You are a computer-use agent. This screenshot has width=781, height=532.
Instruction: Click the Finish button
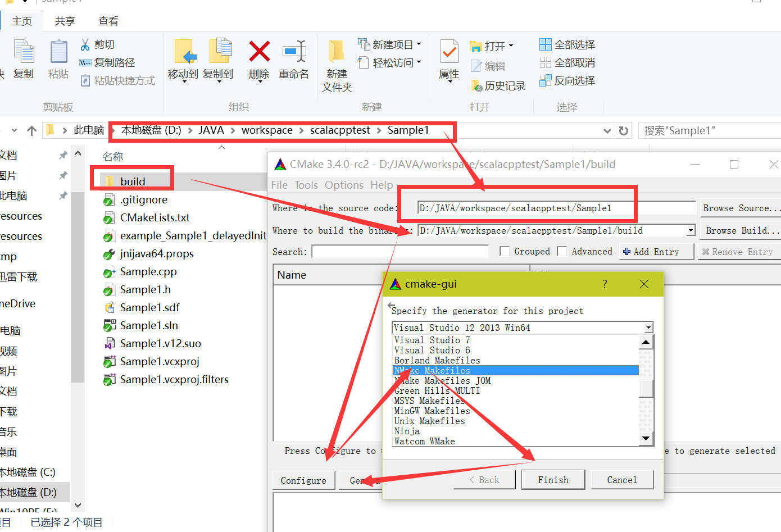(x=553, y=480)
